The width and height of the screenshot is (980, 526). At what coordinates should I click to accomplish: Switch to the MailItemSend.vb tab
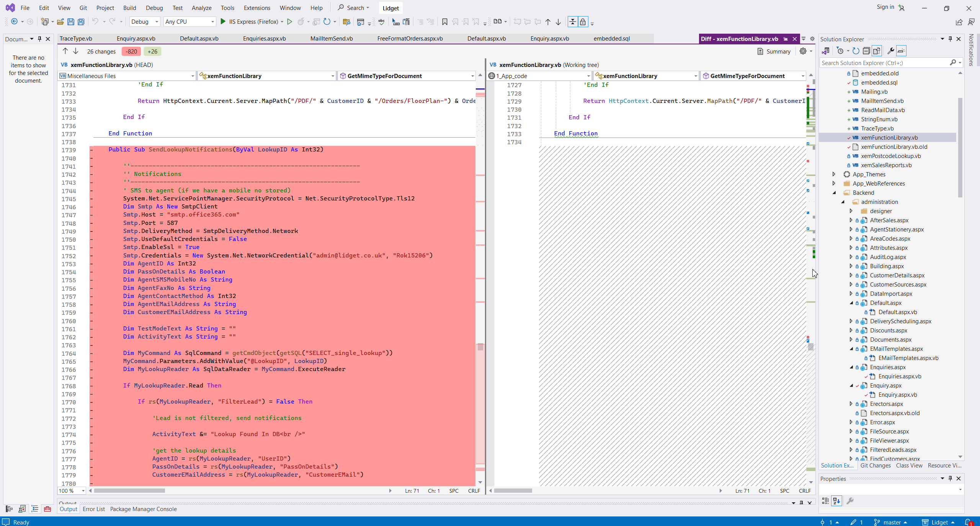point(332,39)
